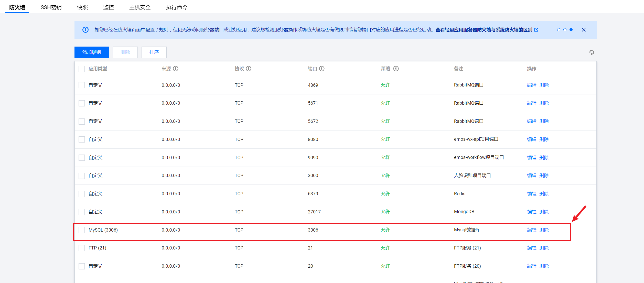This screenshot has height=283, width=644.
Task: Select the first carousel dot in banner
Action: 559,30
